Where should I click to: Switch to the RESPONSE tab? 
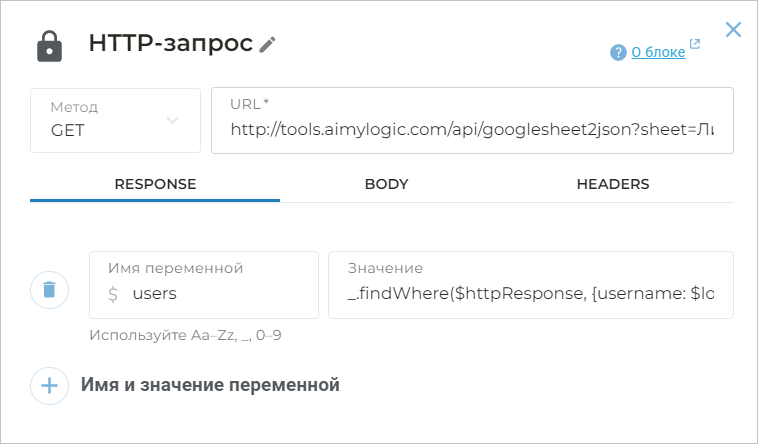tap(155, 184)
